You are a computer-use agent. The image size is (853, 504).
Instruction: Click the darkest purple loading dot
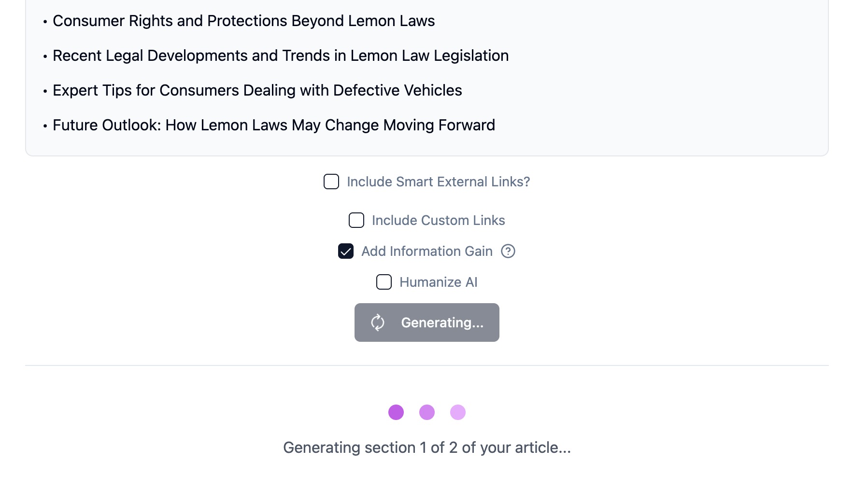click(x=396, y=412)
